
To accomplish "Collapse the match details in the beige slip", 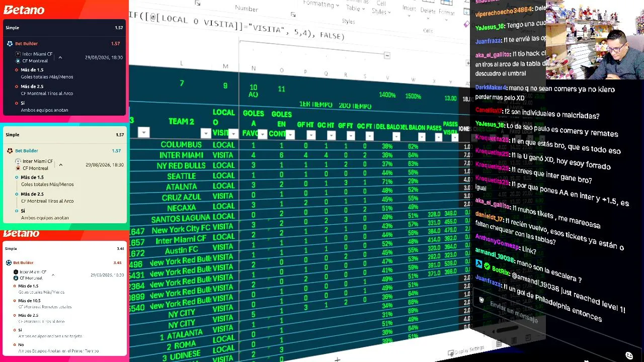I will coord(60,164).
